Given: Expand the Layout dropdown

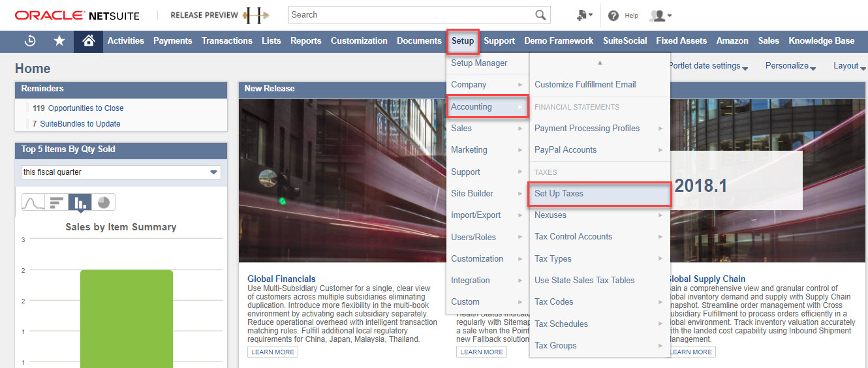Looking at the screenshot, I should [x=849, y=66].
